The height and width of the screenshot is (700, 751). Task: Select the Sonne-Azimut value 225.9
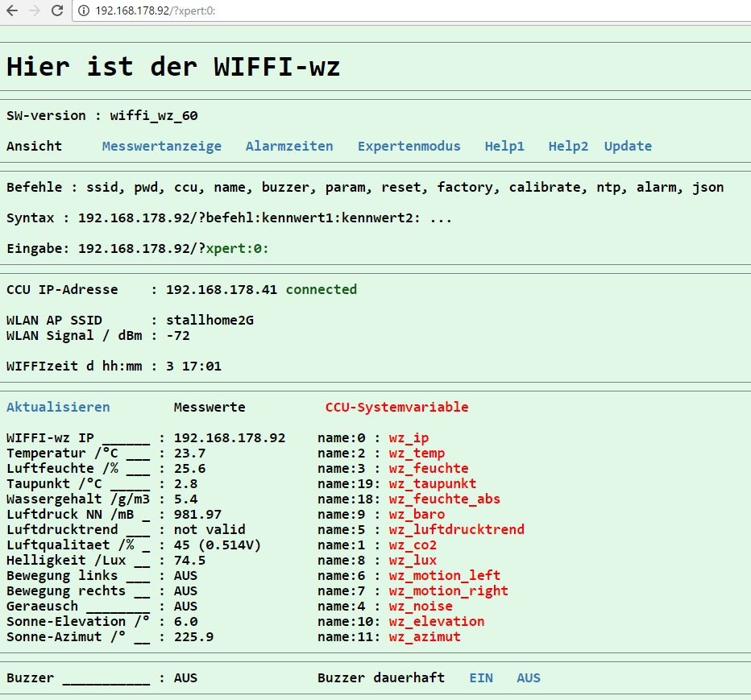193,637
